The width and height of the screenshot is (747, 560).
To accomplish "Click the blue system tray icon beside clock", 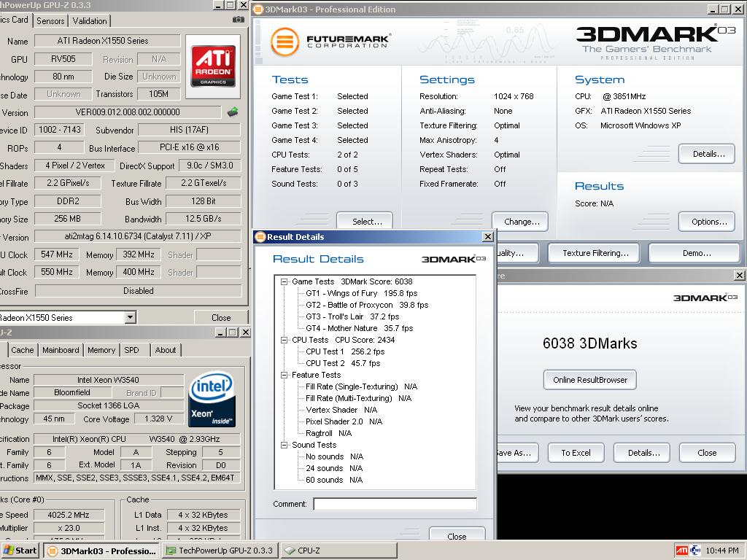I will [x=695, y=551].
